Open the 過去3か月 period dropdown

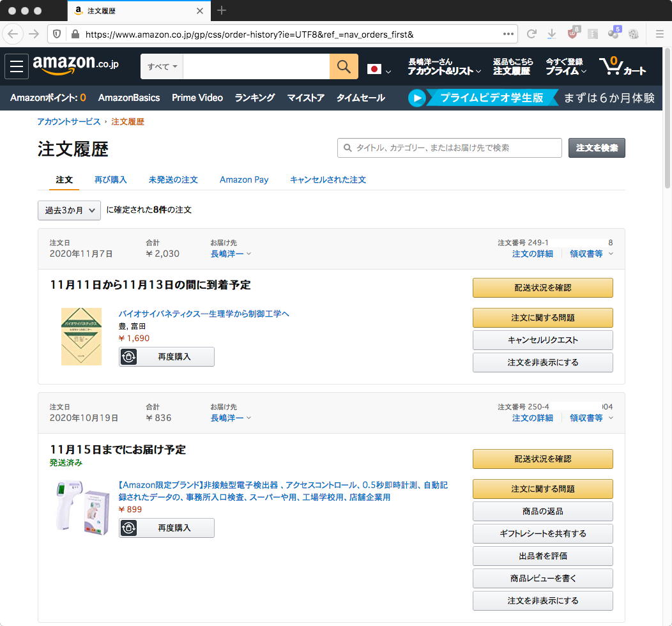coord(69,210)
